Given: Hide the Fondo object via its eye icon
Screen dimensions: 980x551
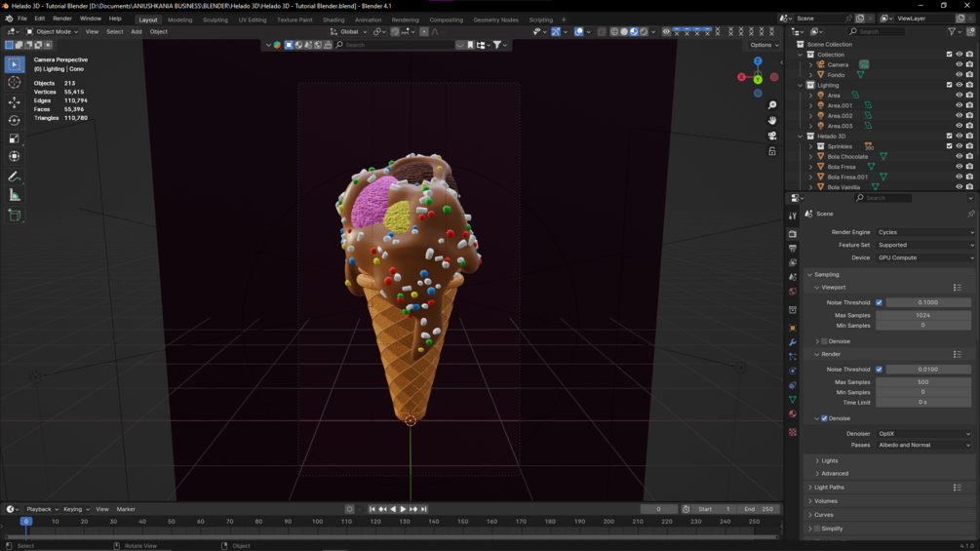Looking at the screenshot, I should 959,74.
